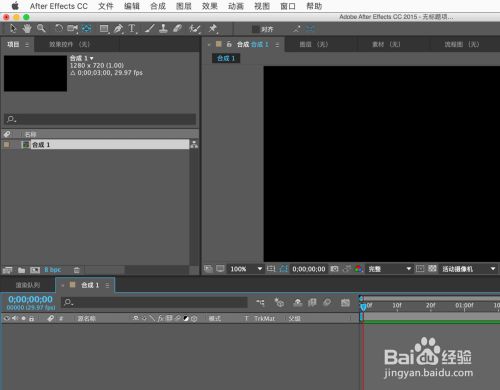Open the Graph Editor
Viewport: 500px width, 390px height.
tap(345, 302)
